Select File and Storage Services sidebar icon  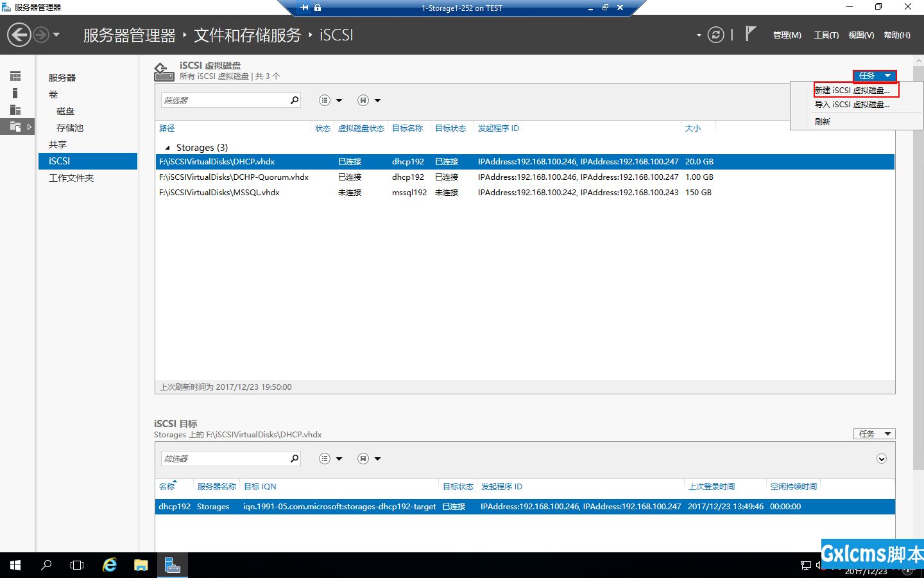click(x=16, y=127)
